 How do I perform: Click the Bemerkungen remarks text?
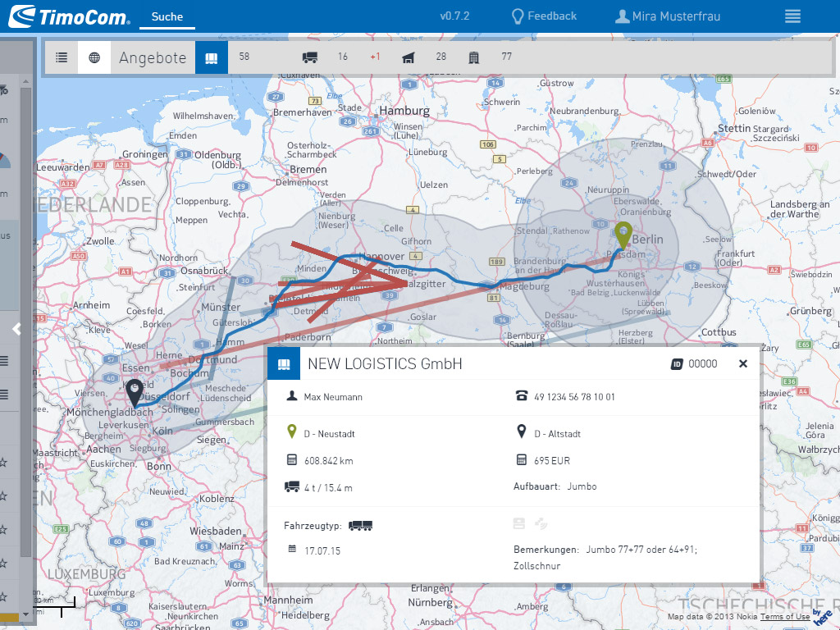(605, 557)
